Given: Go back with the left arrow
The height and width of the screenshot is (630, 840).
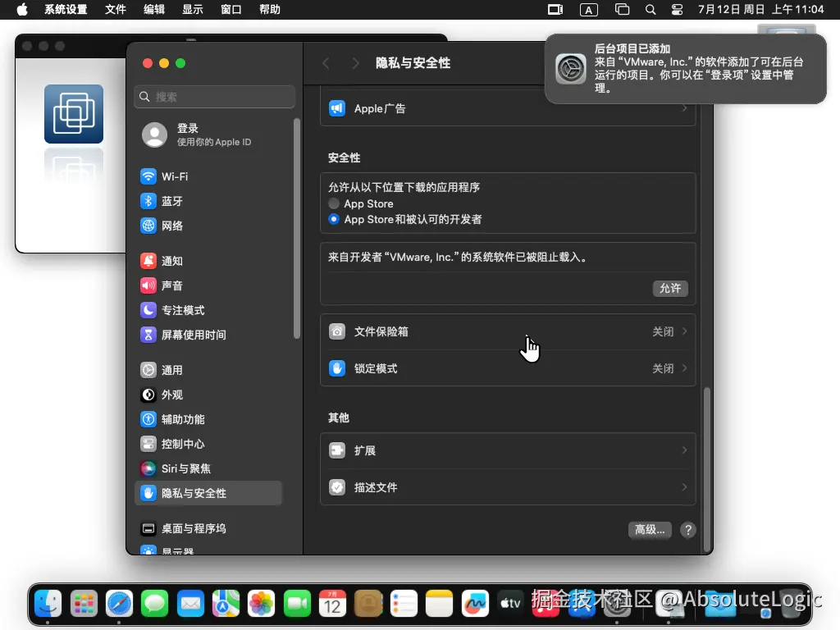Looking at the screenshot, I should [x=326, y=63].
